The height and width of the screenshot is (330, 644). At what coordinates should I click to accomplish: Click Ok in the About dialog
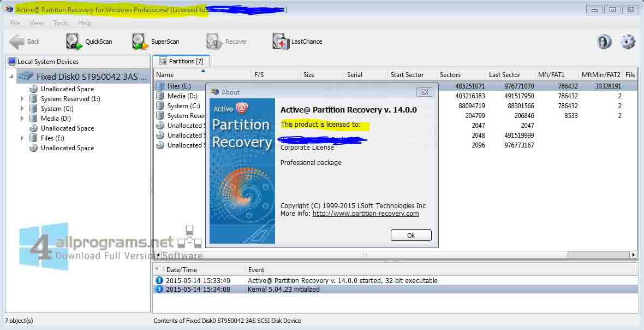(x=411, y=235)
